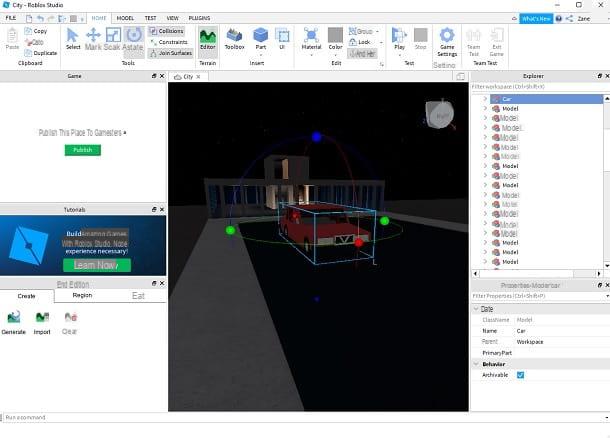
Task: Open the Part dropdown arrow
Action: point(260,55)
